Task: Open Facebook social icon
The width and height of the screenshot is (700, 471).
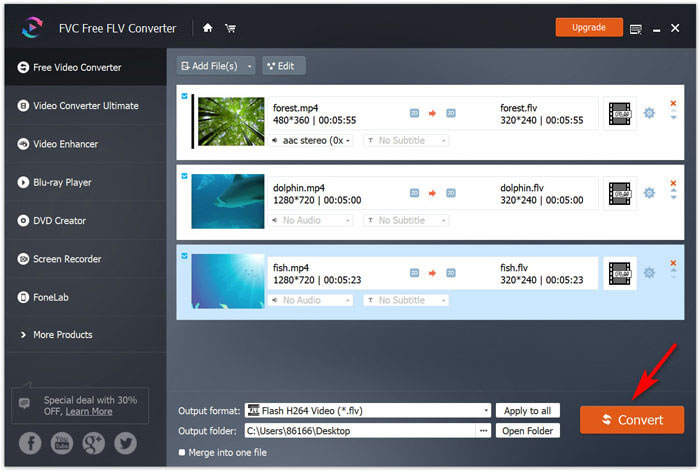Action: click(30, 443)
